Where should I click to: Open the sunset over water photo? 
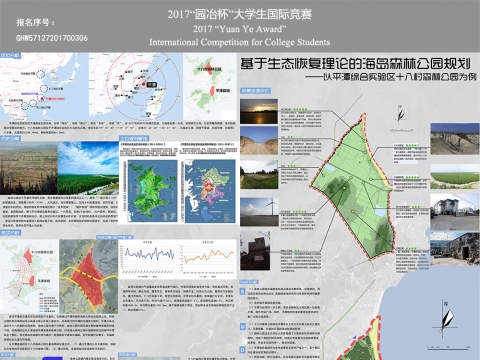click(259, 111)
